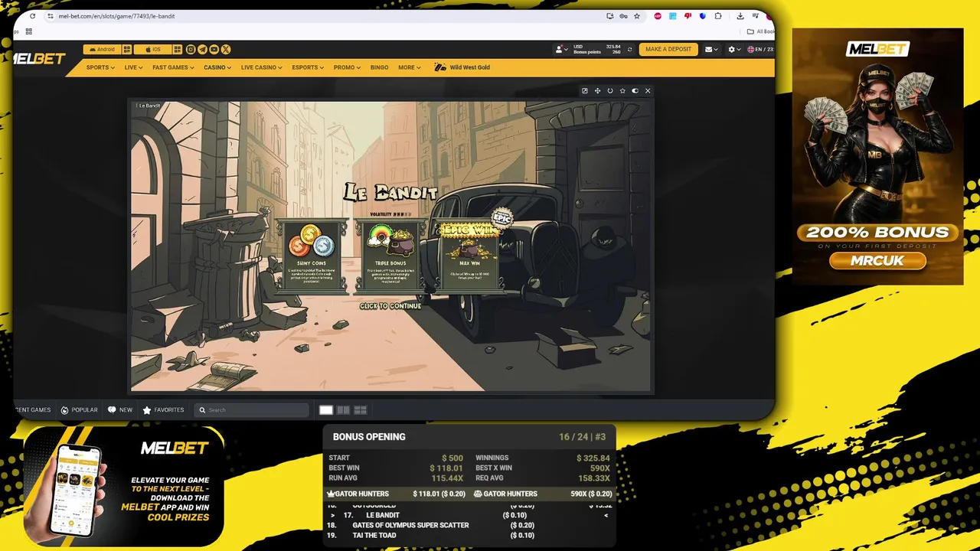This screenshot has width=980, height=551.
Task: Click Make a Deposit button
Action: click(668, 49)
